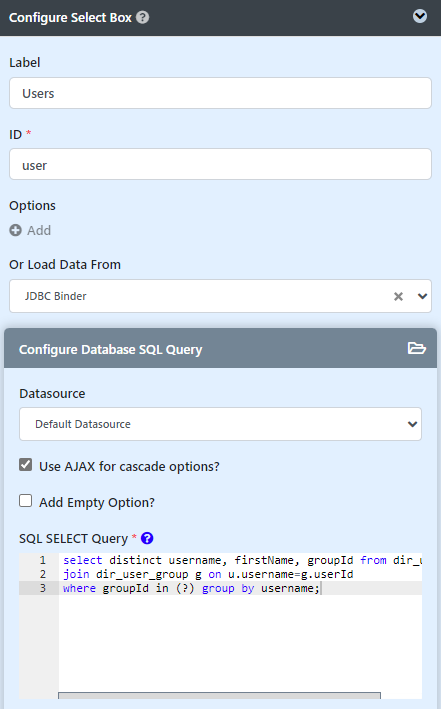Click the Use AJAX for cascade options label
Screen dimensions: 441x709
(x=129, y=466)
